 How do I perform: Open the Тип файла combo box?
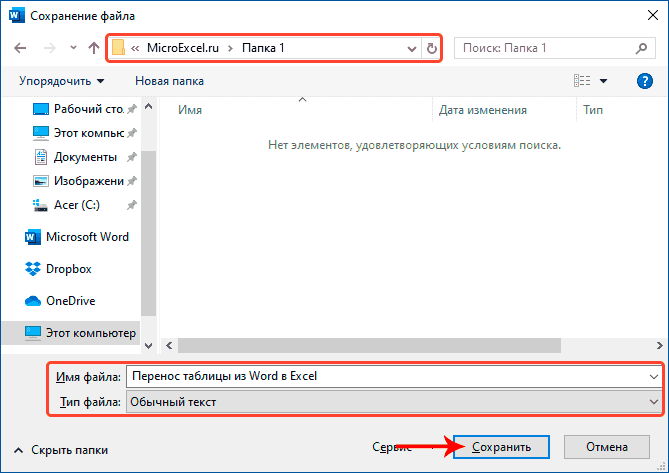(x=394, y=402)
